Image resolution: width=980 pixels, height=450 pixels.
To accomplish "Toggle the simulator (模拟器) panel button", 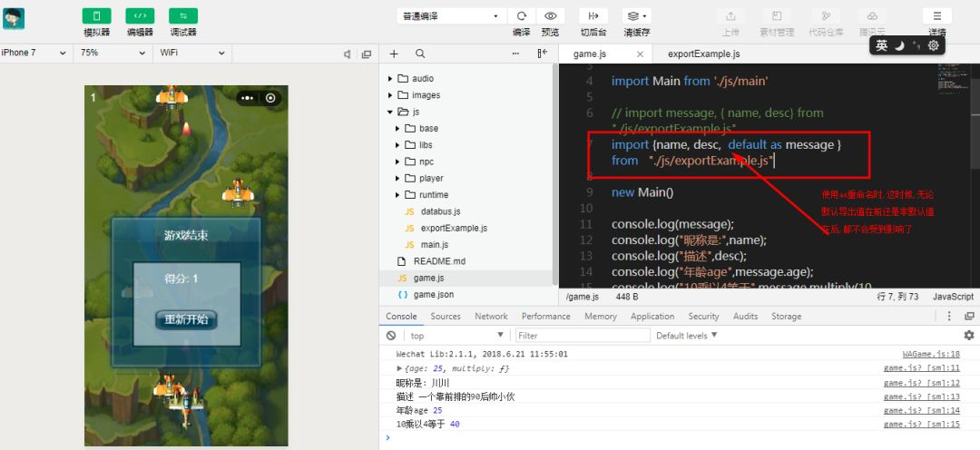I will tap(96, 16).
